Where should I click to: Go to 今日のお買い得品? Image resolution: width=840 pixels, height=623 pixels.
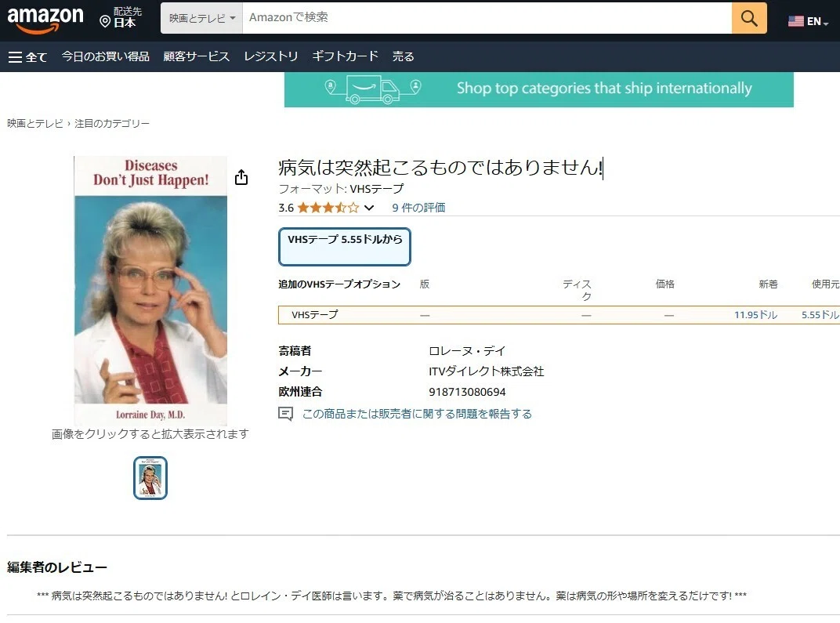(106, 56)
